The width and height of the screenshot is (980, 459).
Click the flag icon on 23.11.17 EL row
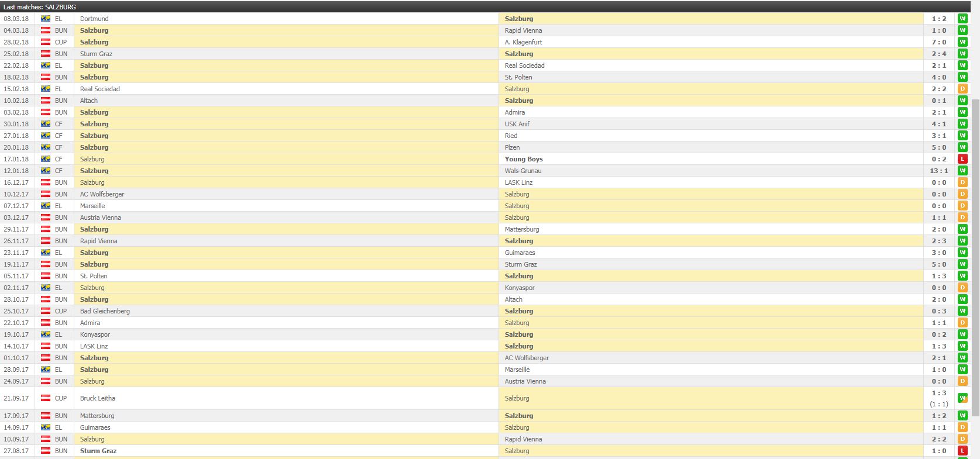tap(45, 253)
